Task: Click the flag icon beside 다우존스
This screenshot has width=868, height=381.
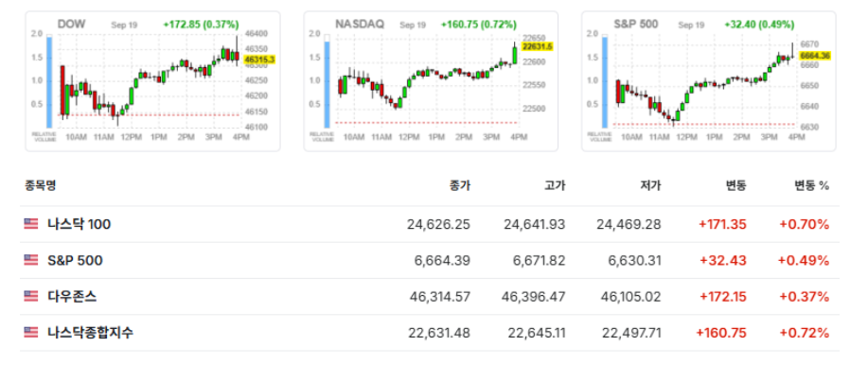Action: point(31,297)
